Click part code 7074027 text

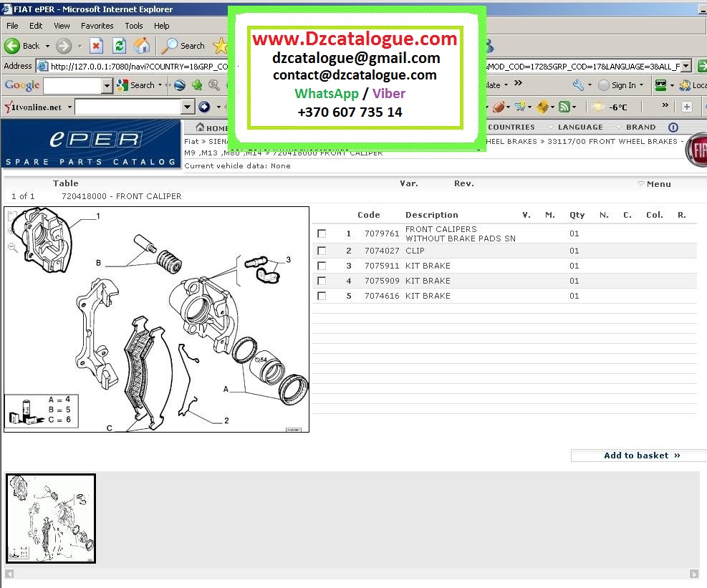[x=382, y=251]
